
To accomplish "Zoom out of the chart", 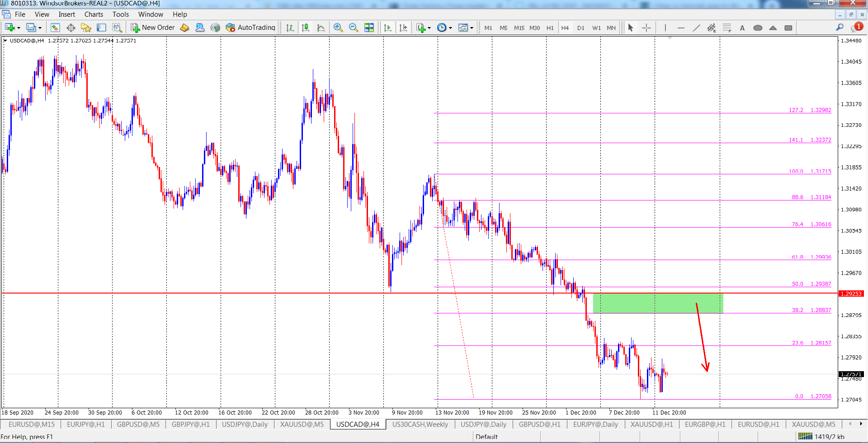I will (354, 28).
